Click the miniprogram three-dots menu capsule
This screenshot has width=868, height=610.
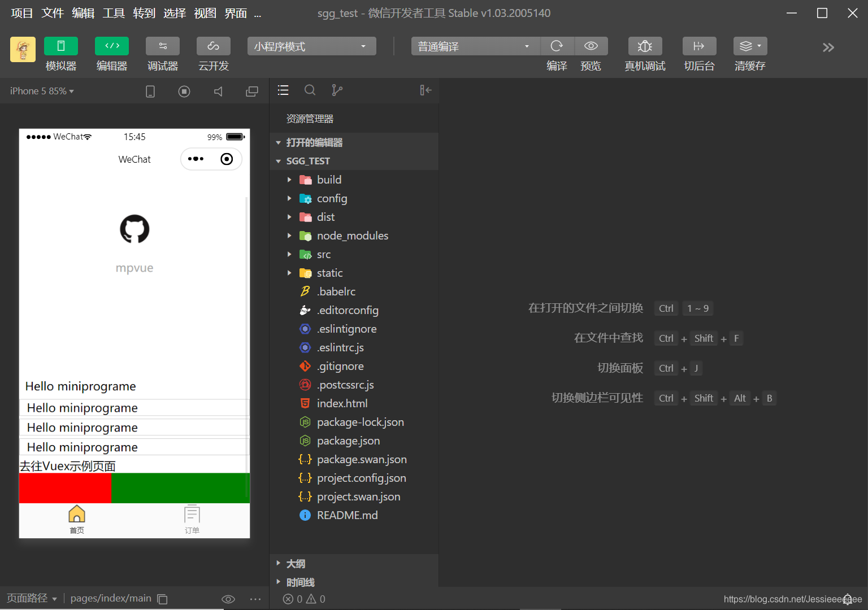(x=196, y=159)
